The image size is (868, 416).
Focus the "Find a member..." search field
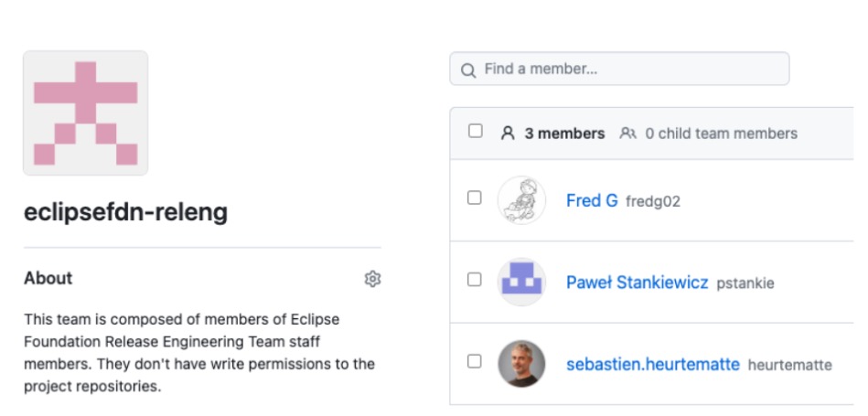coord(631,69)
